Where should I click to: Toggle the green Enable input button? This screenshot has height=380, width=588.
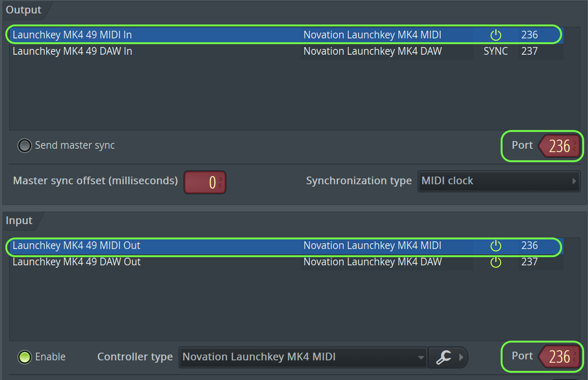[x=24, y=357]
